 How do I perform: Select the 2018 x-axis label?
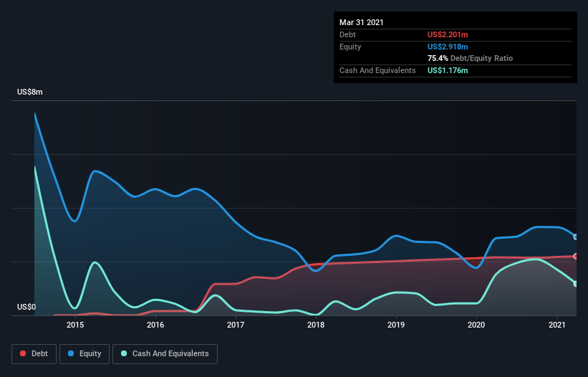click(x=316, y=325)
